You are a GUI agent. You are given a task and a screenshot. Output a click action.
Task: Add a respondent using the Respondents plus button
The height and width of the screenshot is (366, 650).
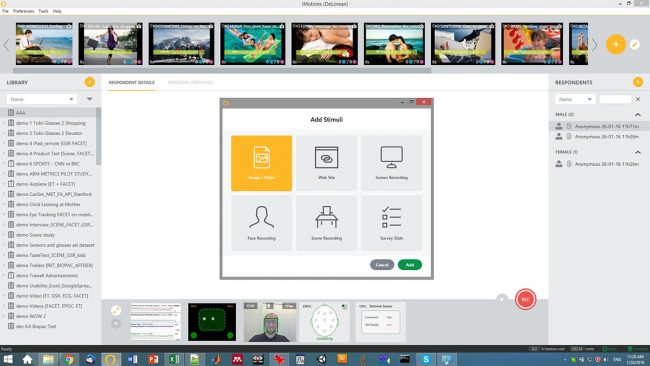tap(638, 82)
